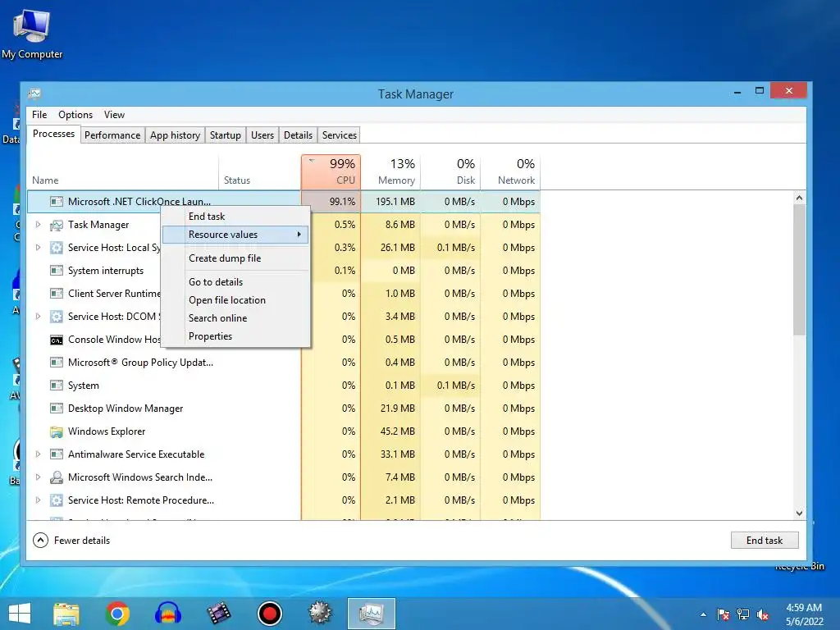Choose Go to details
Screen dimensions: 840x630
[x=235, y=282]
